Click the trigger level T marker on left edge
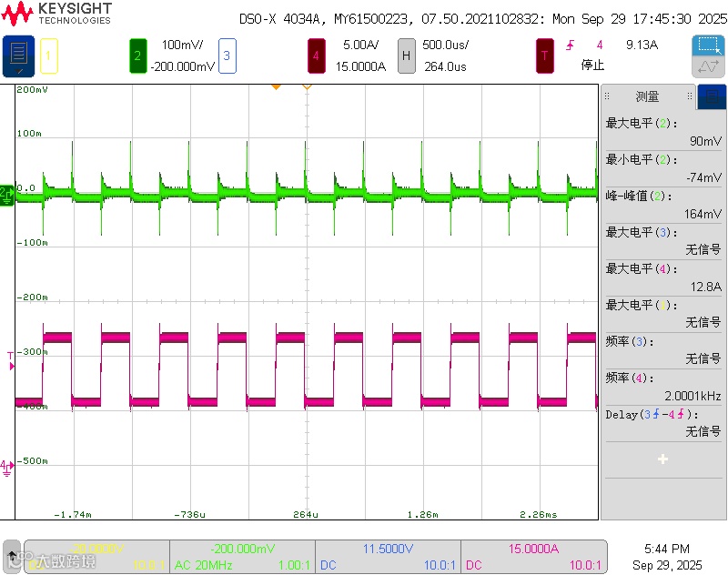Screen dimensions: 728x575 (x=11, y=361)
